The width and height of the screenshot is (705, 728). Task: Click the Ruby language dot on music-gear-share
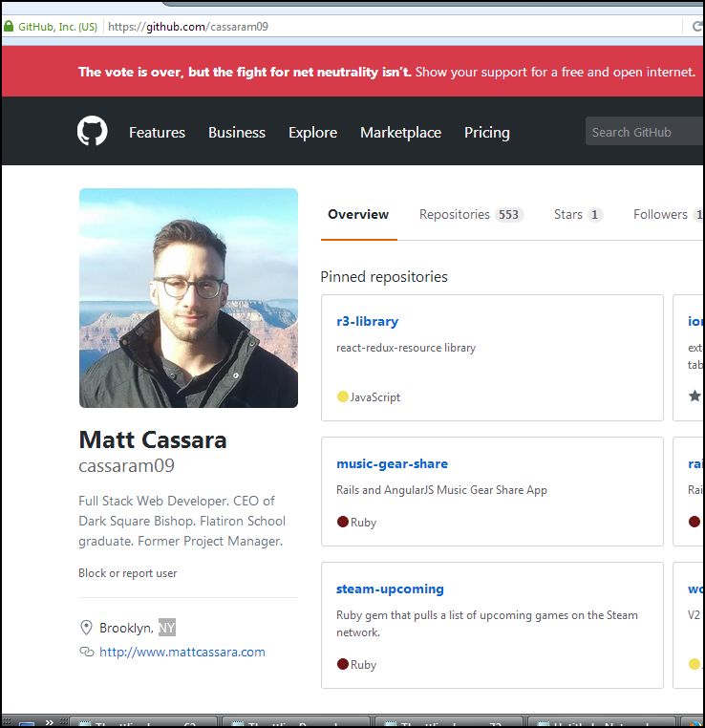pyautogui.click(x=343, y=522)
